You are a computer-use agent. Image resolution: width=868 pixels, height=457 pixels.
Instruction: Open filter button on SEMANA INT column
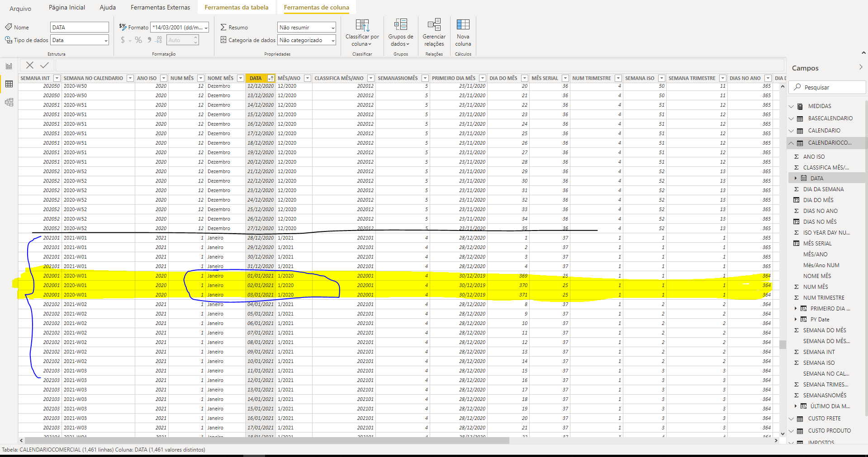[x=57, y=78]
